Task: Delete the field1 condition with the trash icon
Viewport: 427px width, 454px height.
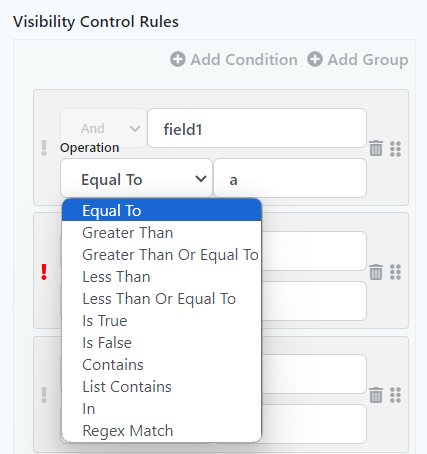Action: 376,148
